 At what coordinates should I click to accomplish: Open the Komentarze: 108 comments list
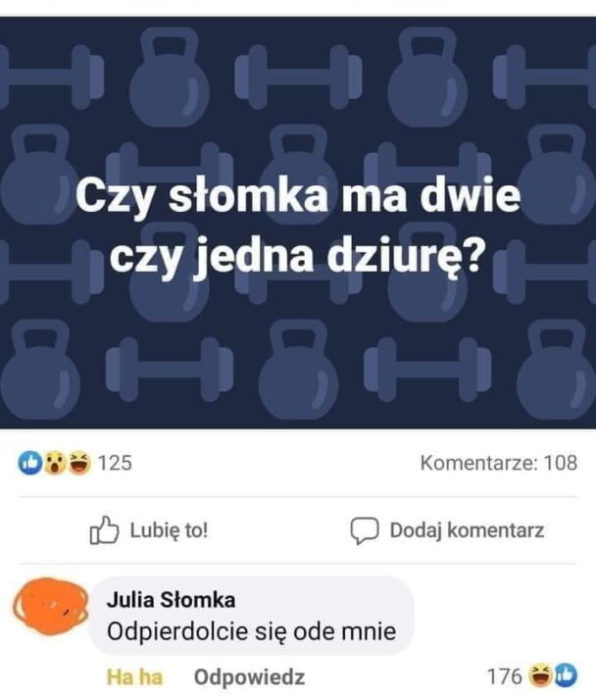click(499, 463)
